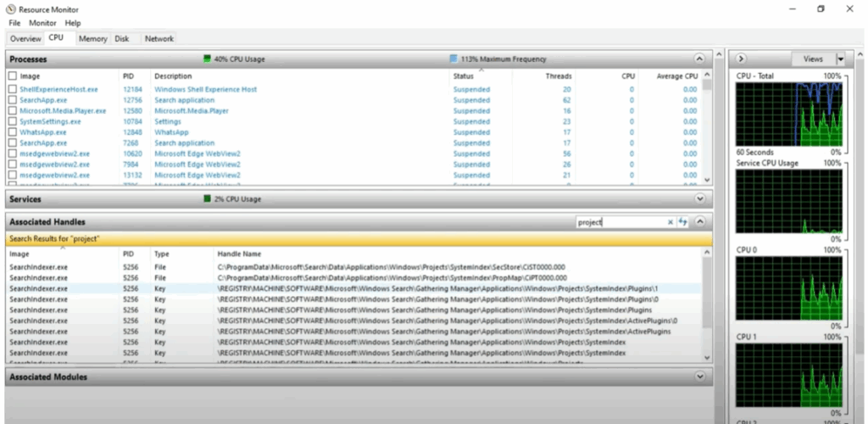
Task: Click the blue Maximum Frequency indicator square
Action: tap(454, 59)
